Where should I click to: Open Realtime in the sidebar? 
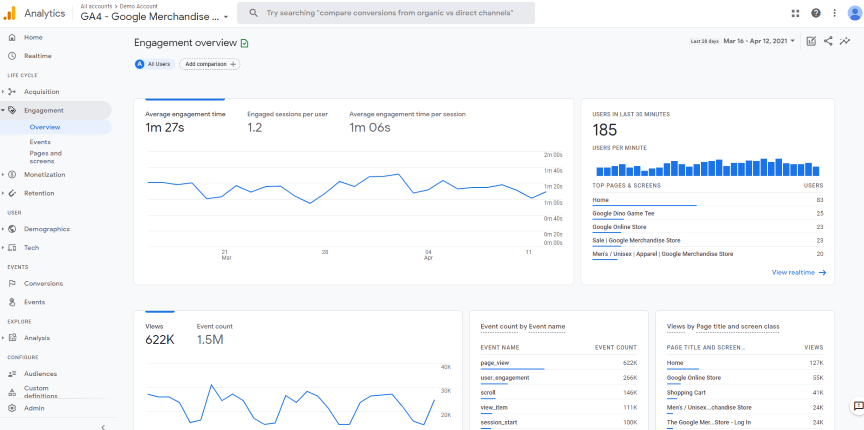[x=37, y=56]
